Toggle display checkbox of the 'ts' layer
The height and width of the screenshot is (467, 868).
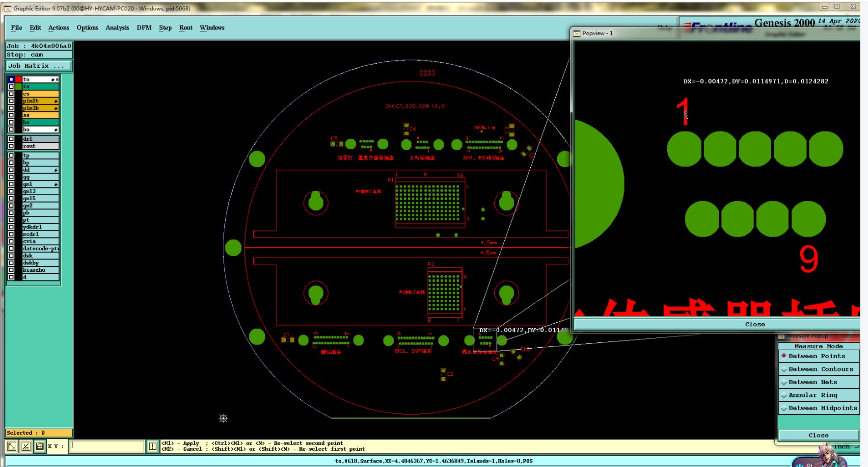[x=11, y=86]
